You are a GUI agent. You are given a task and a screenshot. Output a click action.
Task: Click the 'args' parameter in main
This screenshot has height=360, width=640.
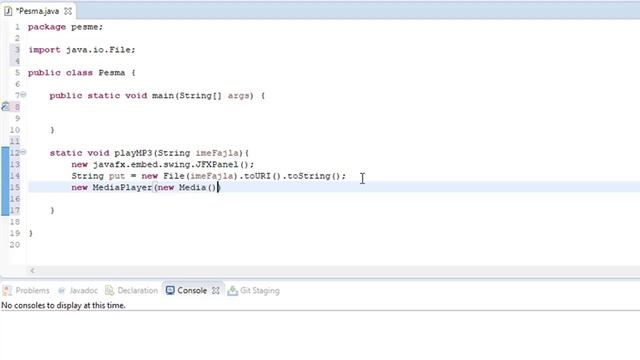coord(238,96)
